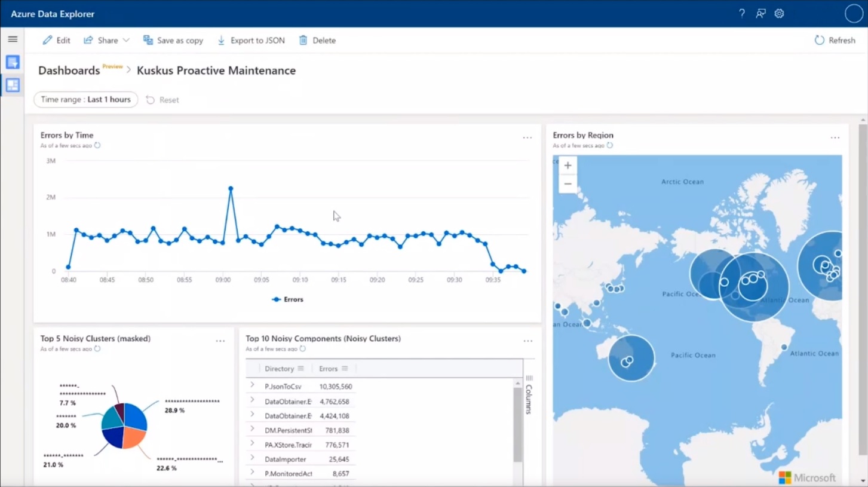Select the bubble over Australia on the map
This screenshot has width=868, height=487.
pyautogui.click(x=631, y=358)
